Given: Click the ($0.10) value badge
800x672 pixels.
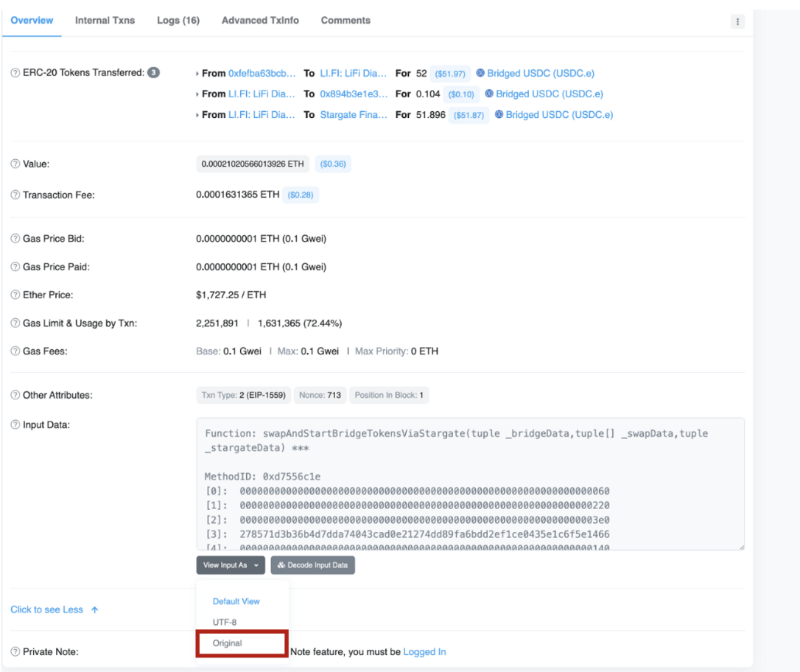Looking at the screenshot, I should pyautogui.click(x=460, y=94).
